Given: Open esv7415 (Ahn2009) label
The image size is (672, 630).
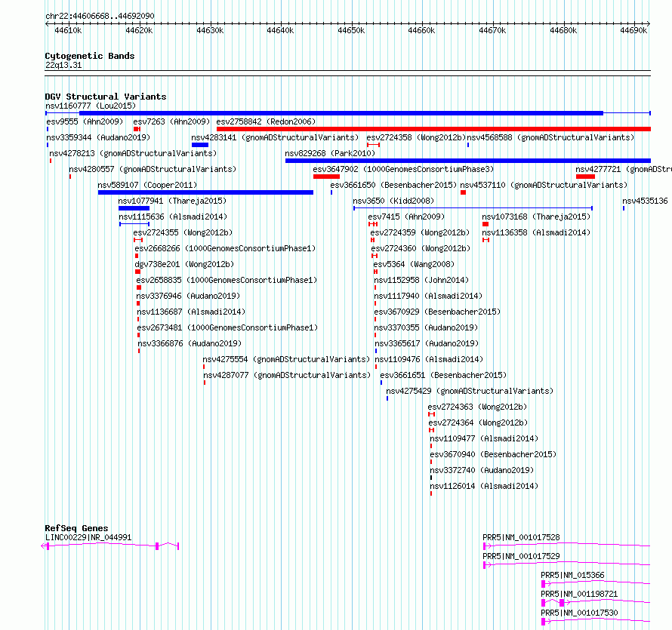Looking at the screenshot, I should [406, 217].
